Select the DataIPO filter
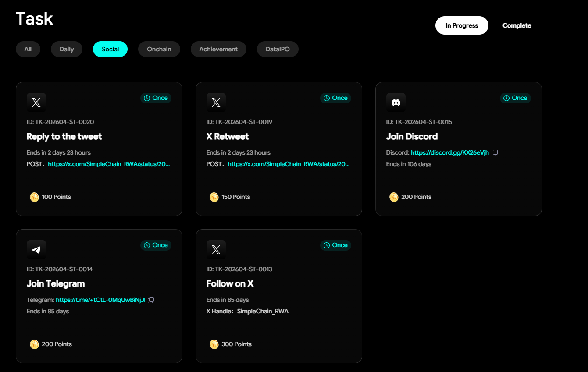This screenshot has width=588, height=372. click(x=277, y=49)
